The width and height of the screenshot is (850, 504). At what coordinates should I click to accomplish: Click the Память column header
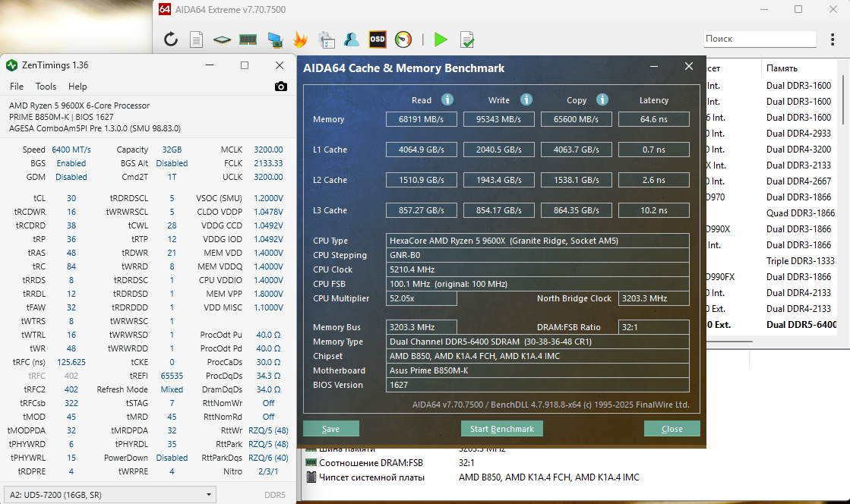[782, 68]
